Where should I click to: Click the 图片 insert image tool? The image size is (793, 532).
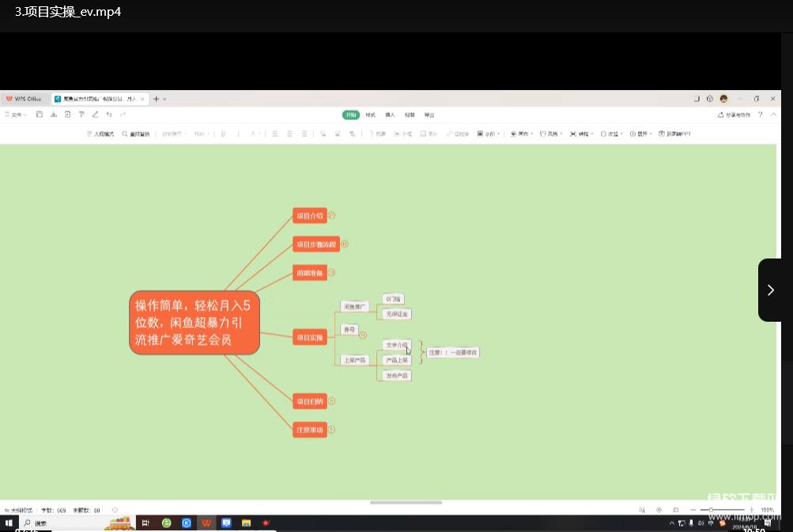click(x=429, y=134)
